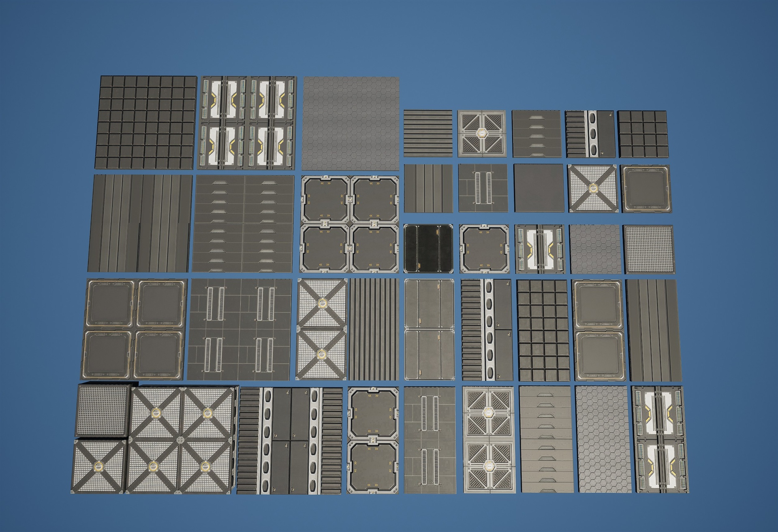
Task: Select the tall two-unit white-and-yellow connector panel
Action: tap(661, 439)
